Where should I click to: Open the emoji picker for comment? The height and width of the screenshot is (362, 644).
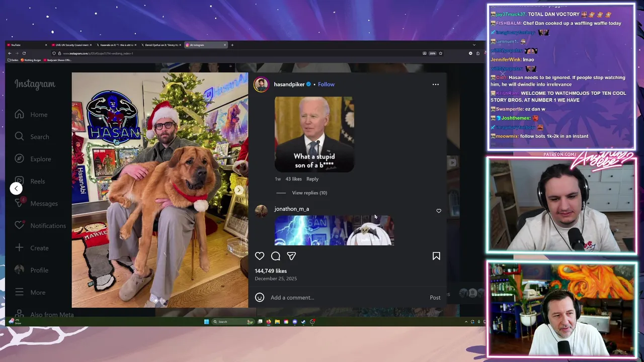click(260, 297)
